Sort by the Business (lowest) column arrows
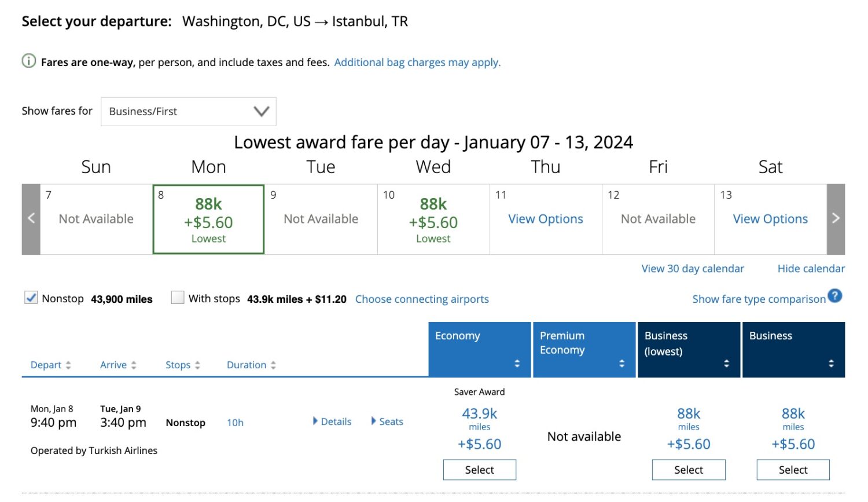 coord(726,364)
